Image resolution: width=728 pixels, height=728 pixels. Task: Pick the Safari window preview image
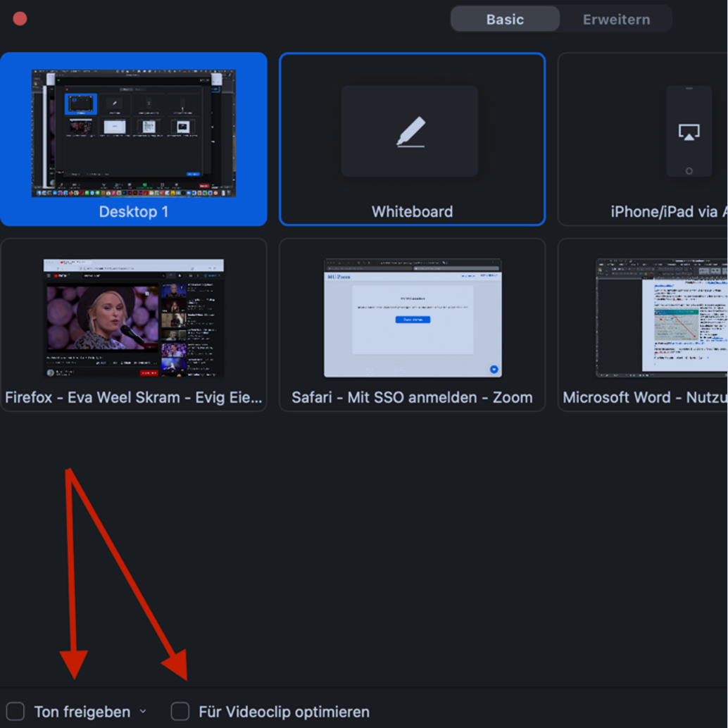[x=412, y=318]
